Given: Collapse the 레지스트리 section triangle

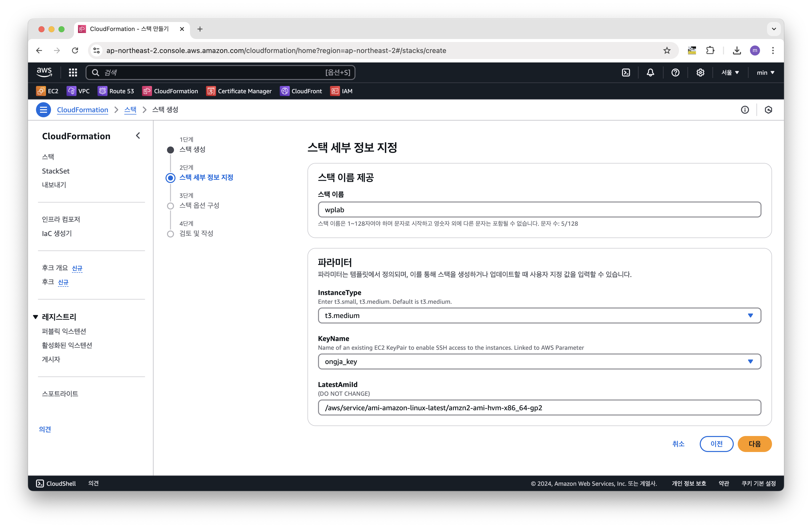Looking at the screenshot, I should click(x=35, y=317).
